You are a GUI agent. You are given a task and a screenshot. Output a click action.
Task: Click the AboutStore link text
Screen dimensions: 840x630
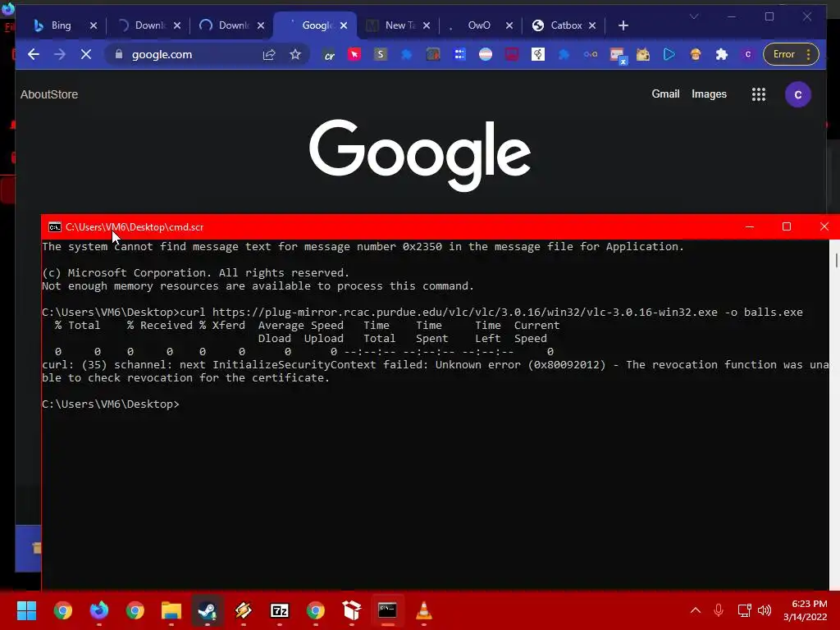click(x=48, y=94)
